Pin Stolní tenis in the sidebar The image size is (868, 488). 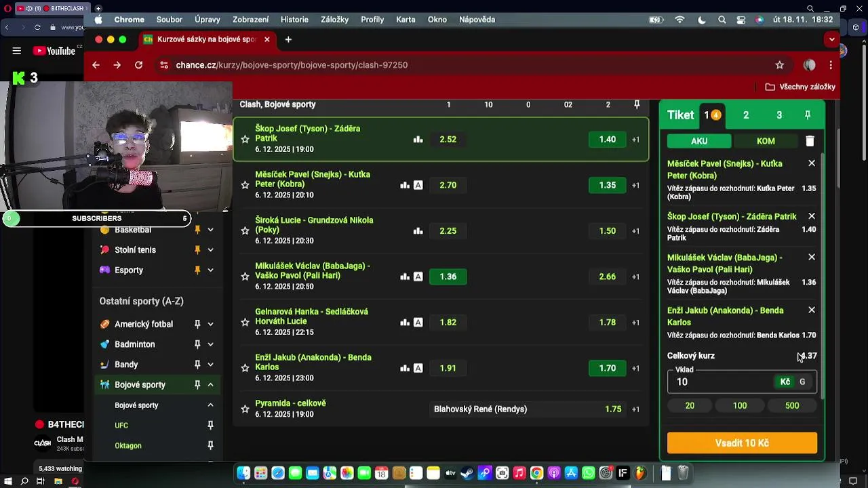[x=197, y=250]
